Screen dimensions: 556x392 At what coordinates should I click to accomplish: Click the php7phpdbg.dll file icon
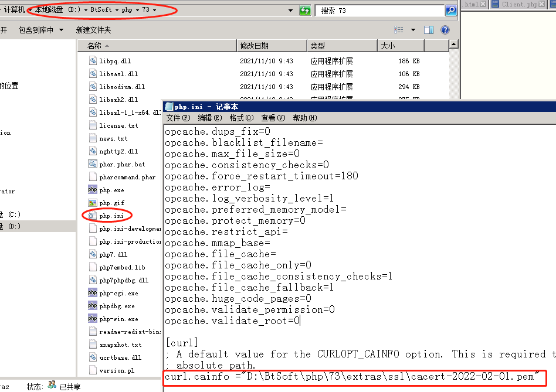point(93,280)
